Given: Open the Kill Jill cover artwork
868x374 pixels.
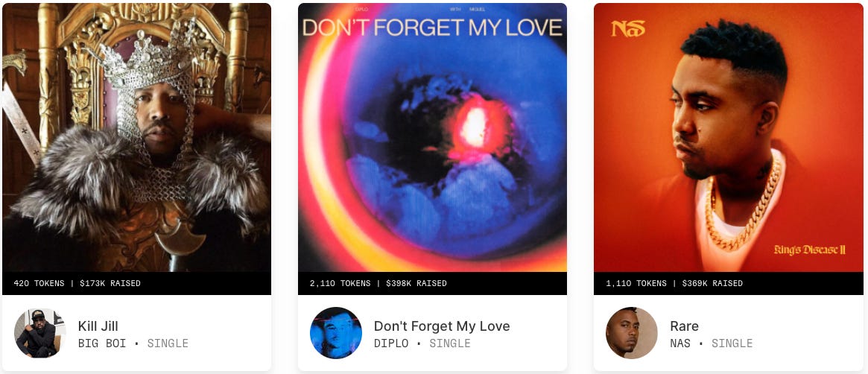Looking at the screenshot, I should click(137, 137).
